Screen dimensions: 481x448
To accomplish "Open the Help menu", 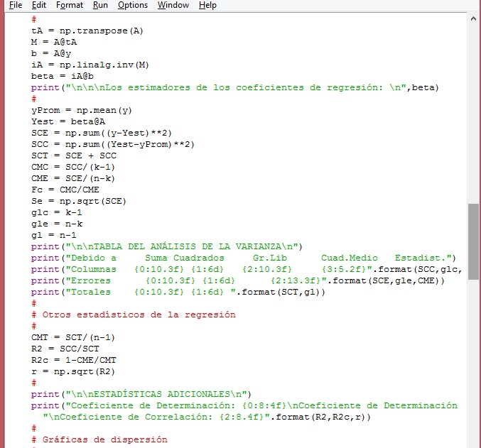I will pyautogui.click(x=207, y=5).
